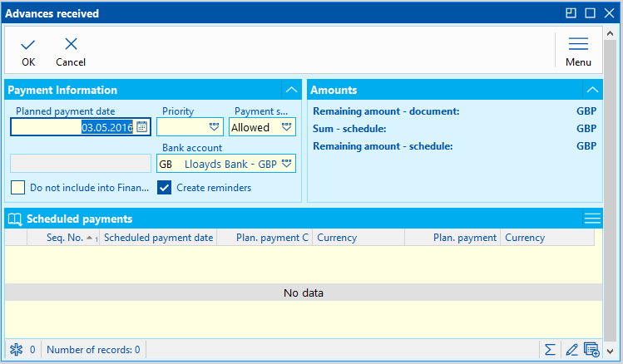Click the pencil edit icon

[x=571, y=350]
